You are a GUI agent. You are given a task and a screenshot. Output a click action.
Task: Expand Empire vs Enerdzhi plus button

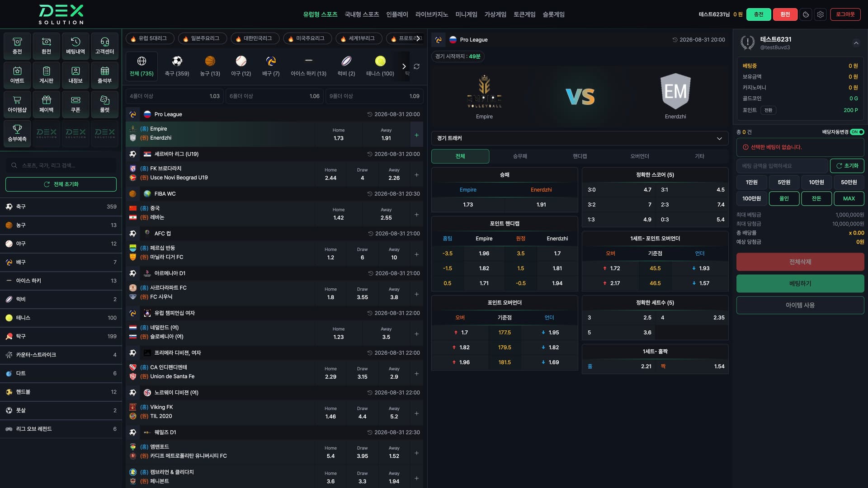point(416,135)
